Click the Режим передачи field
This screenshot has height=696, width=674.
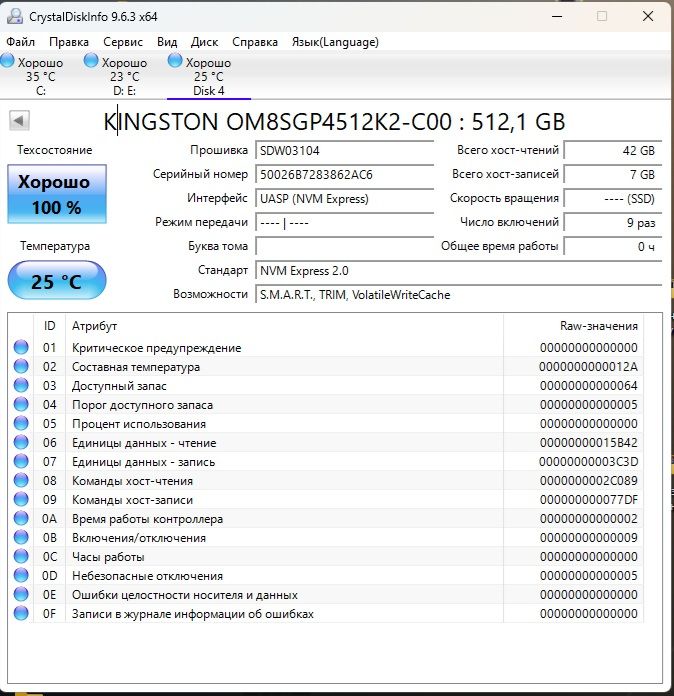345,222
